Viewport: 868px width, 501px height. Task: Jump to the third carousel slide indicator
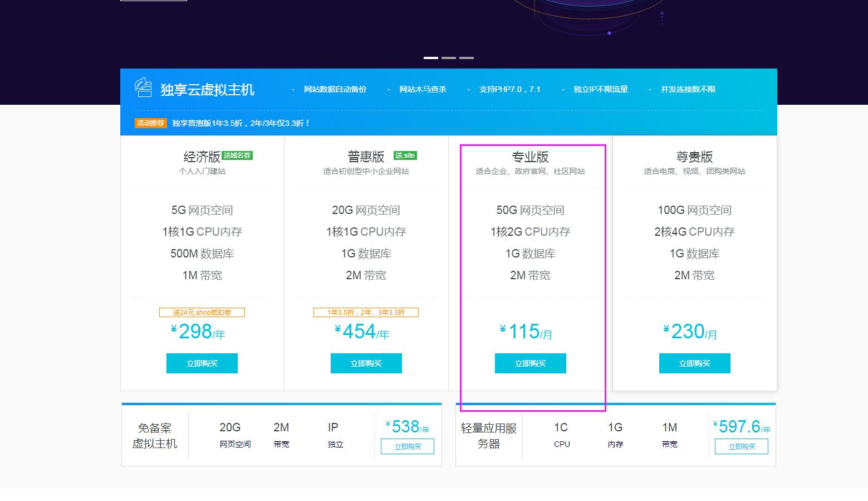click(x=467, y=57)
